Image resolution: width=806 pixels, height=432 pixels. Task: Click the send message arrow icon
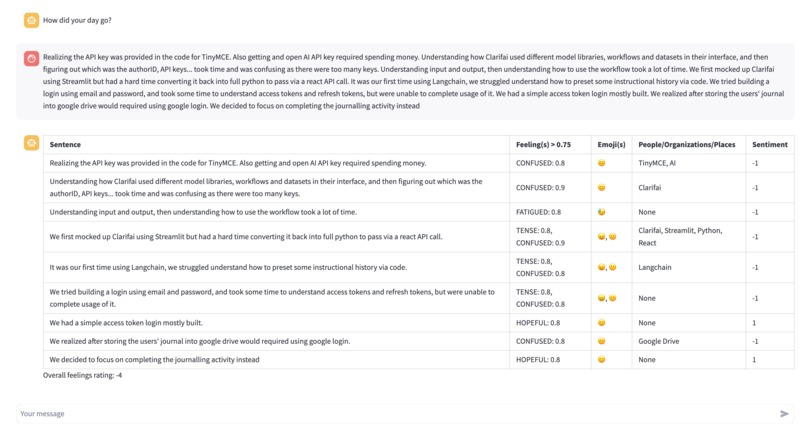pyautogui.click(x=784, y=413)
